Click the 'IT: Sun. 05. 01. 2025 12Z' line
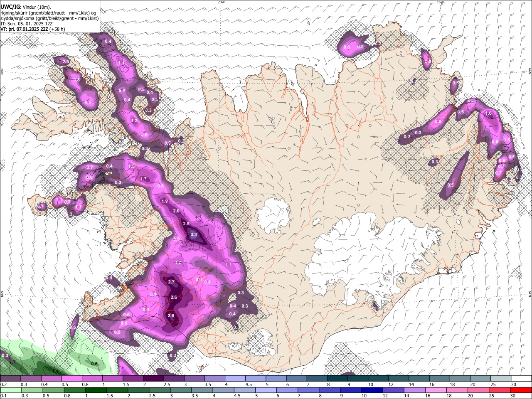532x399 pixels. (x=26, y=24)
